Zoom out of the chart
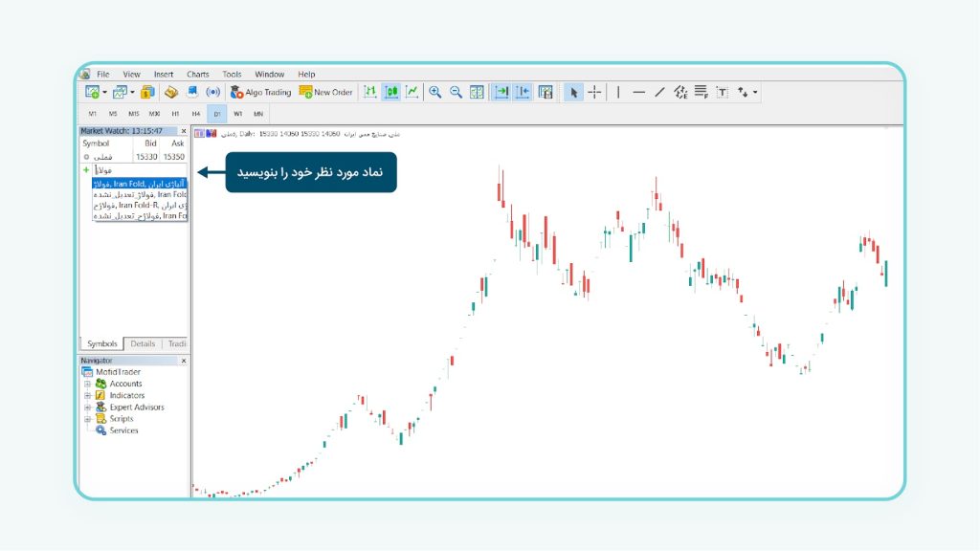 click(456, 92)
